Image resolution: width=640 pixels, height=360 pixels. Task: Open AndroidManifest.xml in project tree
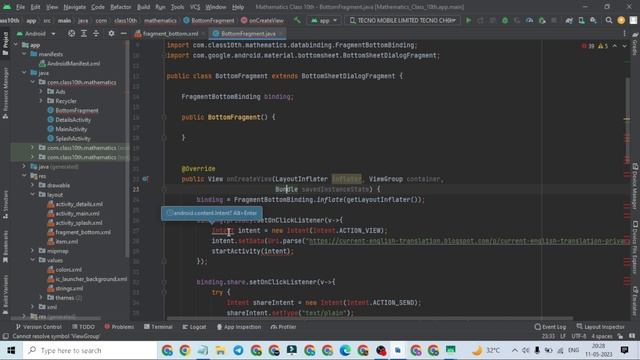(x=69, y=63)
